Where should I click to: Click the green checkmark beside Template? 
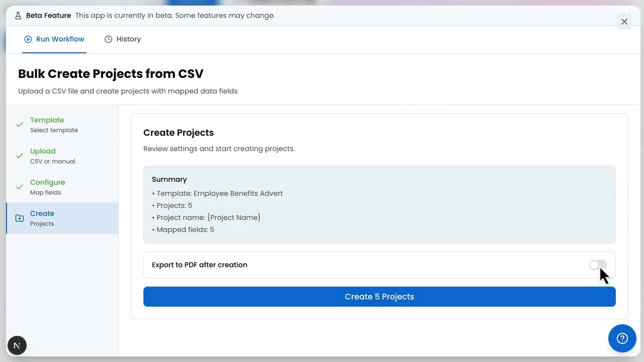[20, 124]
